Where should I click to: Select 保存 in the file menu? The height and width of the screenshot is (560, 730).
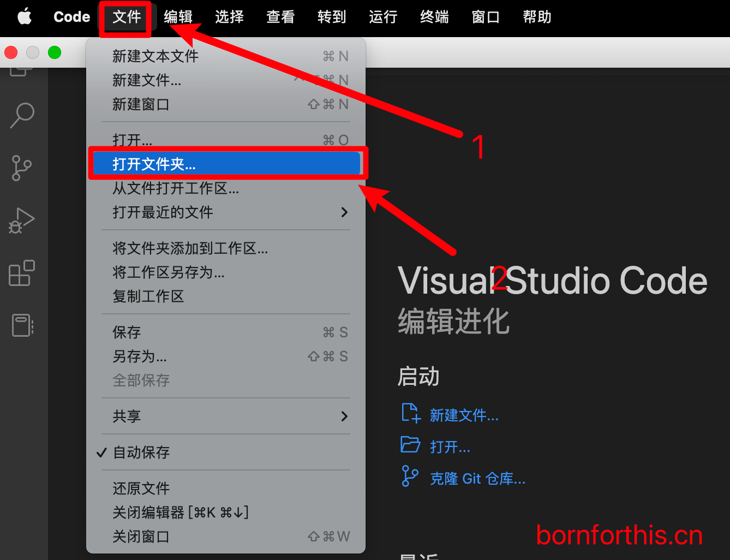(x=226, y=332)
